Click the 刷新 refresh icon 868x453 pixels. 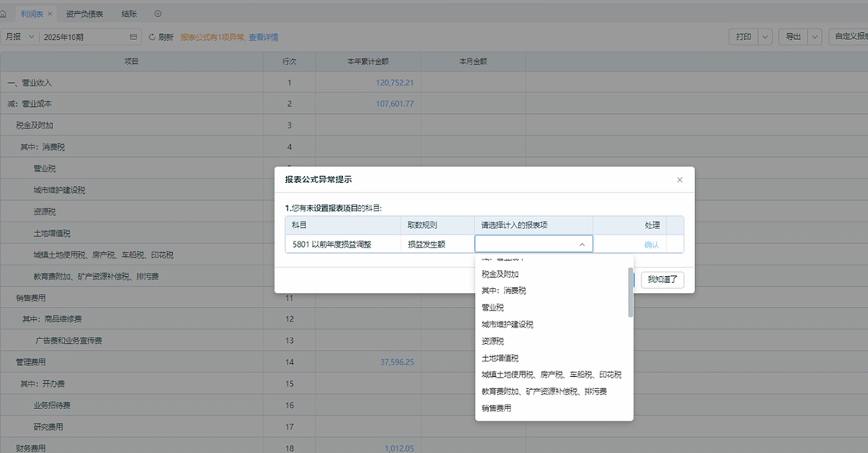pos(152,37)
